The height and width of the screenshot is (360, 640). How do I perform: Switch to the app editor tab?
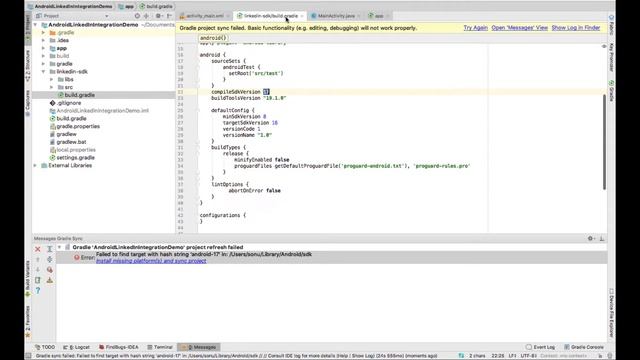(379, 16)
